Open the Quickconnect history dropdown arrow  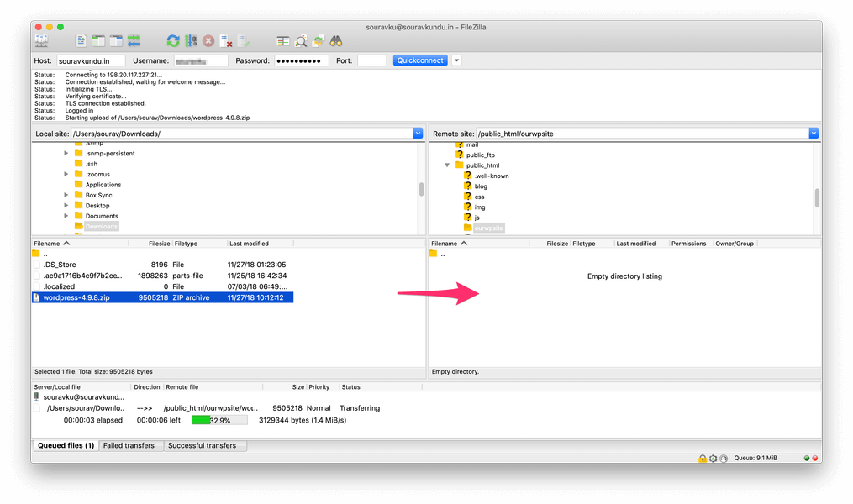(x=457, y=60)
